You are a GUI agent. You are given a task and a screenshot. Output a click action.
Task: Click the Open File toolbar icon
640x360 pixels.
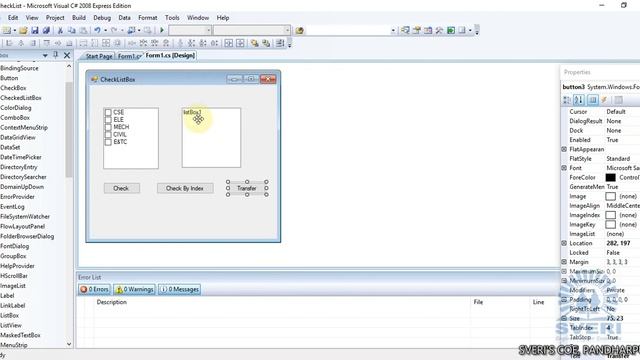(x=23, y=30)
